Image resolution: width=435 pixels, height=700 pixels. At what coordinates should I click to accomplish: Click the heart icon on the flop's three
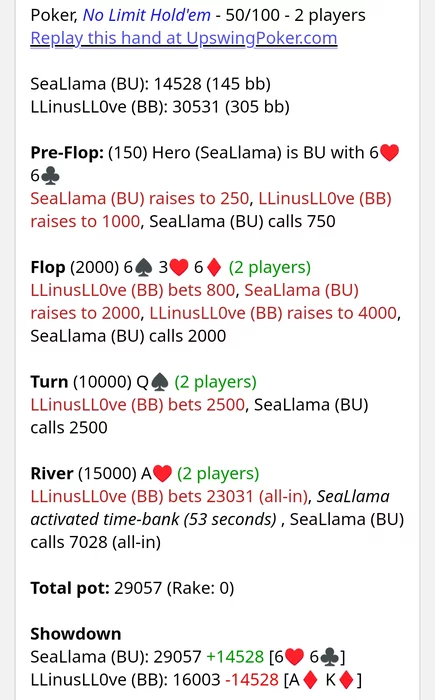point(179,267)
